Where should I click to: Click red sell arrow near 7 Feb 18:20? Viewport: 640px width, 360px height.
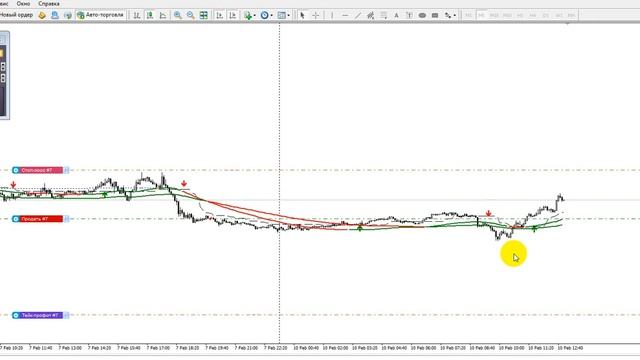184,184
